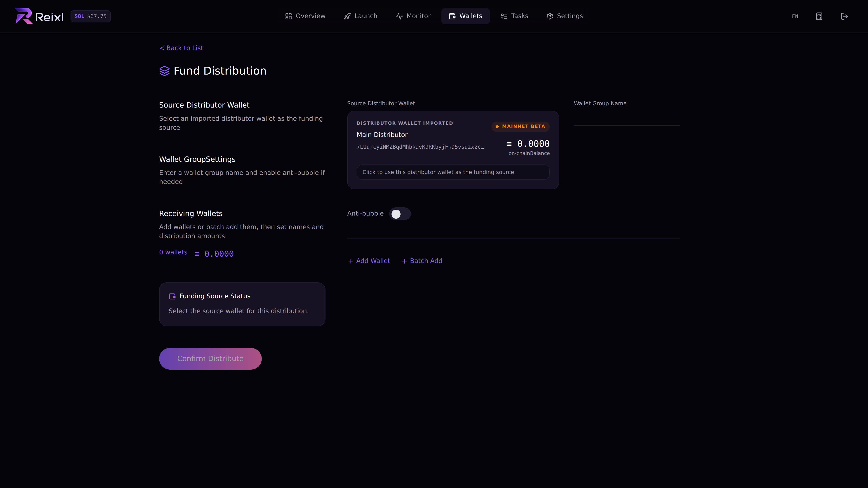Select the Wallets tab
The width and height of the screenshot is (868, 488).
click(465, 16)
